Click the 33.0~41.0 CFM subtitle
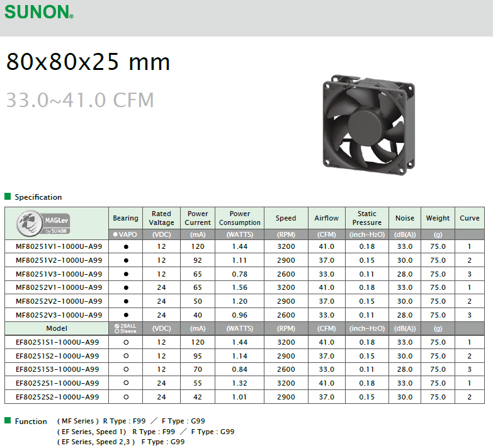The image size is (493, 448). pos(80,100)
